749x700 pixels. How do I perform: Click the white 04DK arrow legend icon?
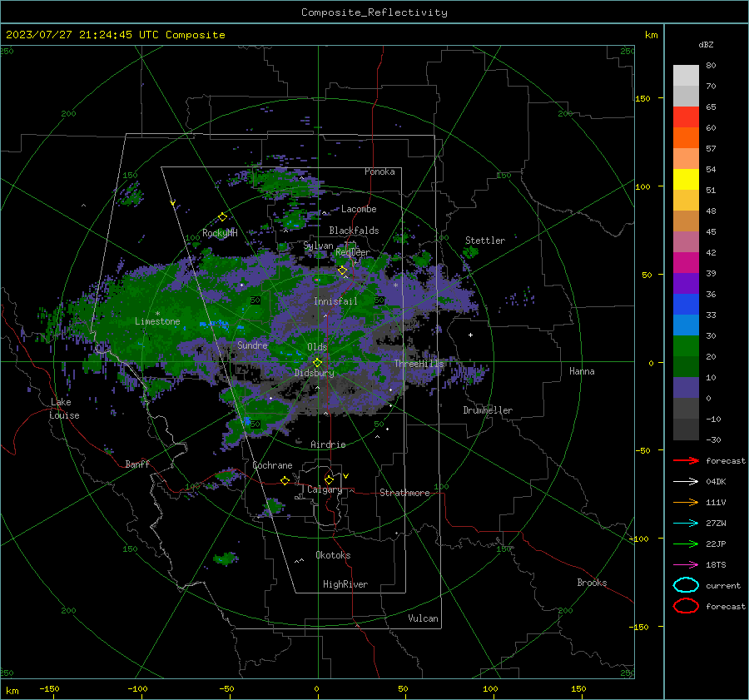(686, 481)
